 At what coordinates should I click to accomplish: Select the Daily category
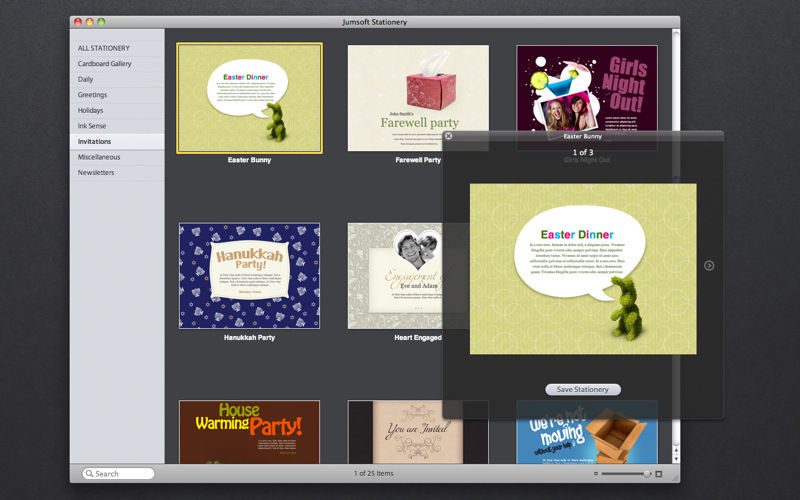pyautogui.click(x=117, y=79)
